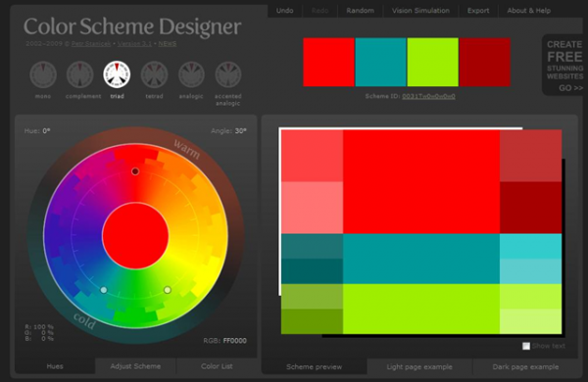This screenshot has width=588, height=382.
Task: Click the teal swatch in top palette
Action: coord(380,63)
